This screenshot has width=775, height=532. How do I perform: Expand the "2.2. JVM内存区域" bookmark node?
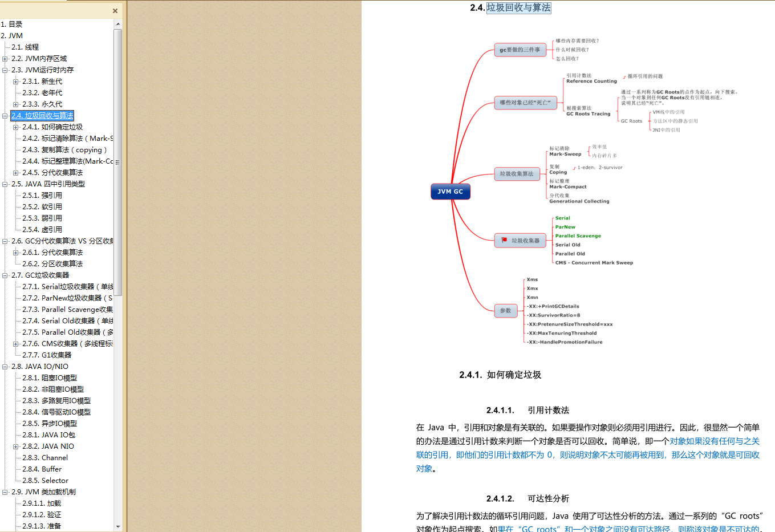click(x=5, y=58)
